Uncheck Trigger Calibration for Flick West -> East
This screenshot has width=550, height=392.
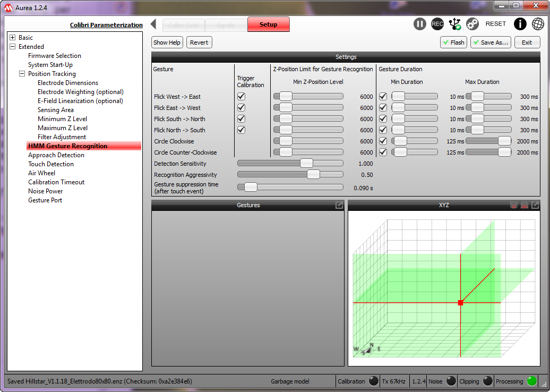(x=241, y=97)
